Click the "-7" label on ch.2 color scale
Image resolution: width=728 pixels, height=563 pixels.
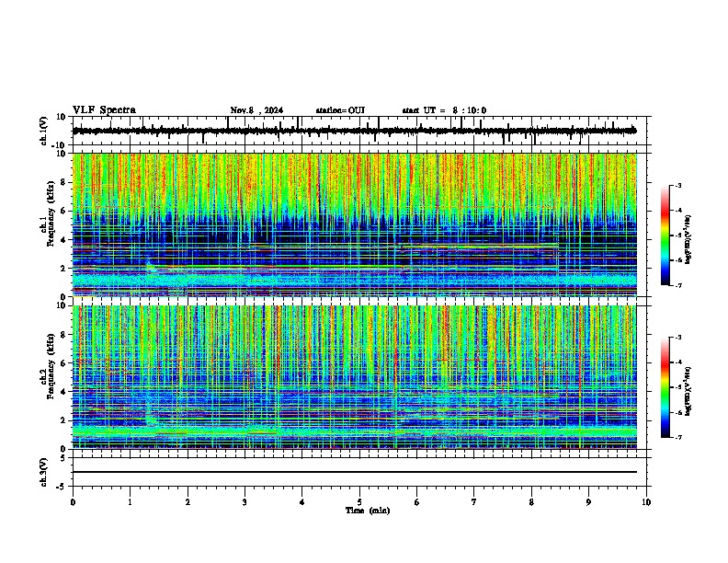[x=677, y=437]
